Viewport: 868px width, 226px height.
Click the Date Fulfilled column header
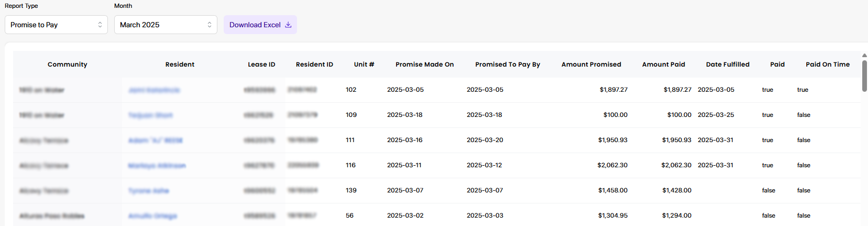pos(728,64)
